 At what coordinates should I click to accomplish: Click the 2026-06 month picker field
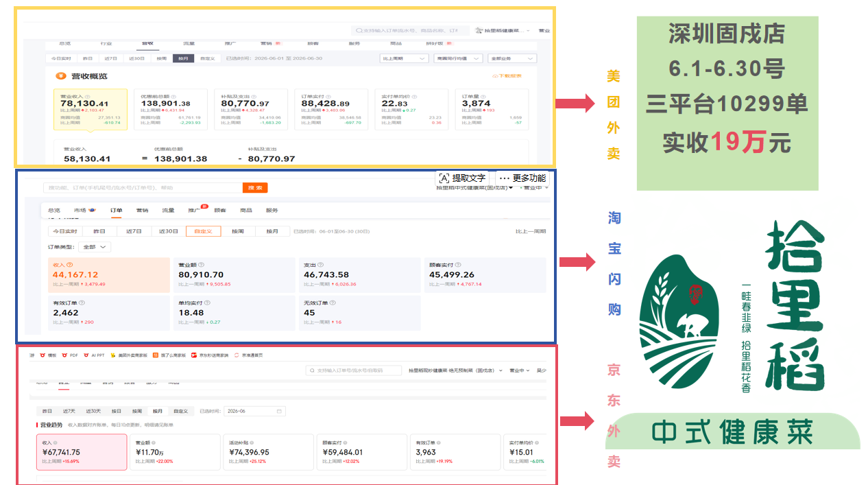[254, 411]
